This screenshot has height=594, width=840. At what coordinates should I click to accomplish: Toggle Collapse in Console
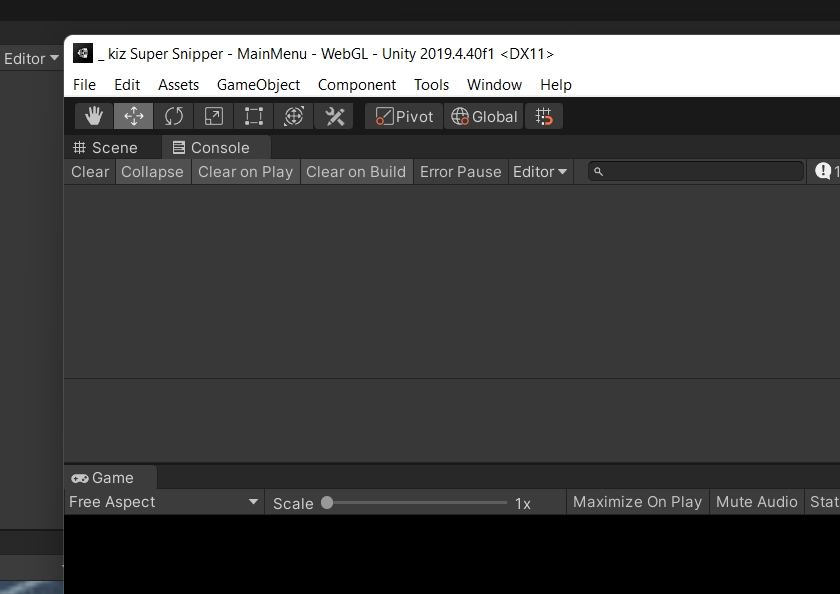tap(152, 172)
